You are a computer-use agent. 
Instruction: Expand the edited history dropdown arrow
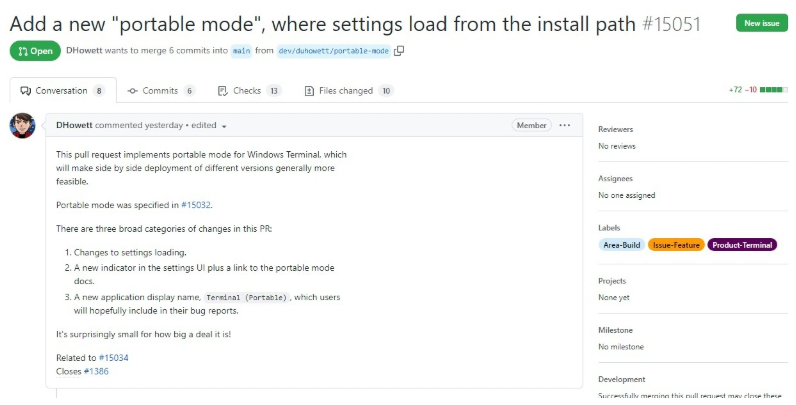tap(224, 126)
